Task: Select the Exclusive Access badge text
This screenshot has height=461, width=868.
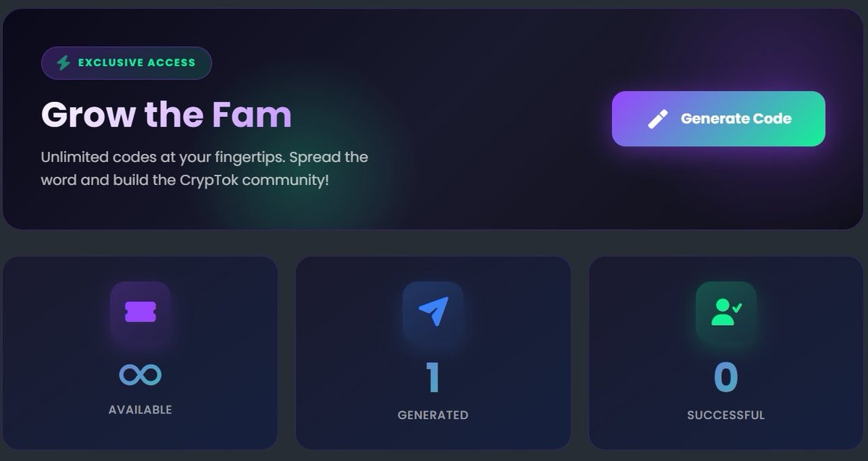Action: pos(137,63)
